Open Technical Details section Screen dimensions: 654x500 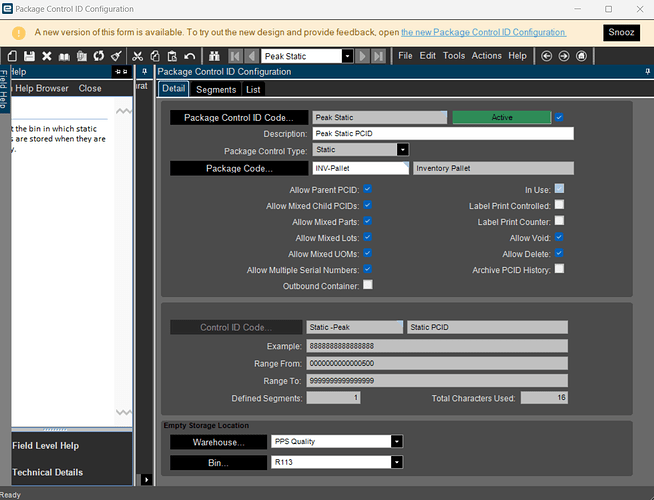click(x=48, y=472)
